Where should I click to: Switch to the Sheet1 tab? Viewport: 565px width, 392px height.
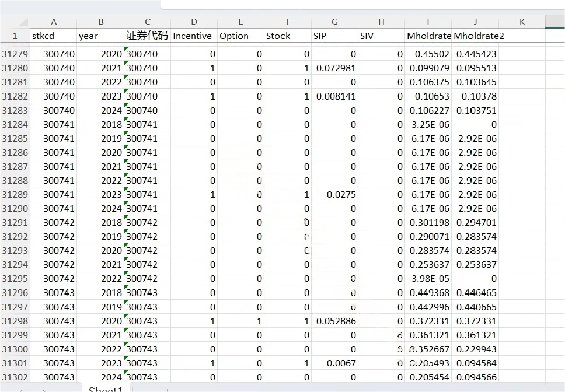click(x=106, y=388)
